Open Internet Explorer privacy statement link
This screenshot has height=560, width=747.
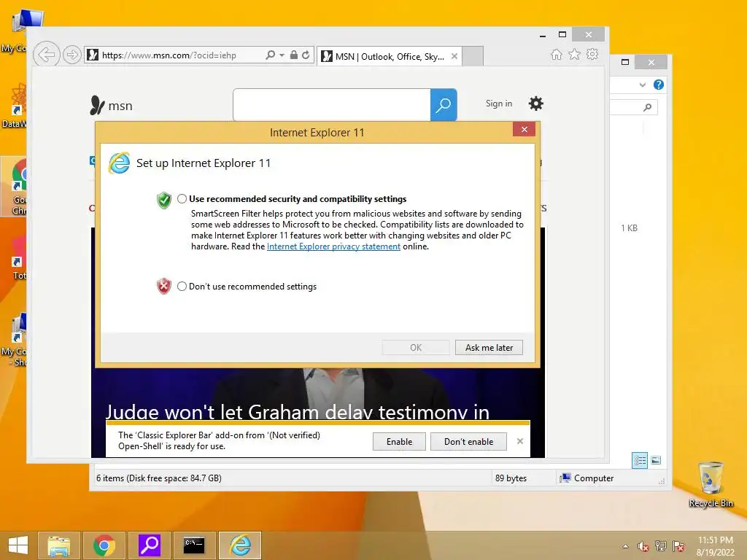[333, 246]
